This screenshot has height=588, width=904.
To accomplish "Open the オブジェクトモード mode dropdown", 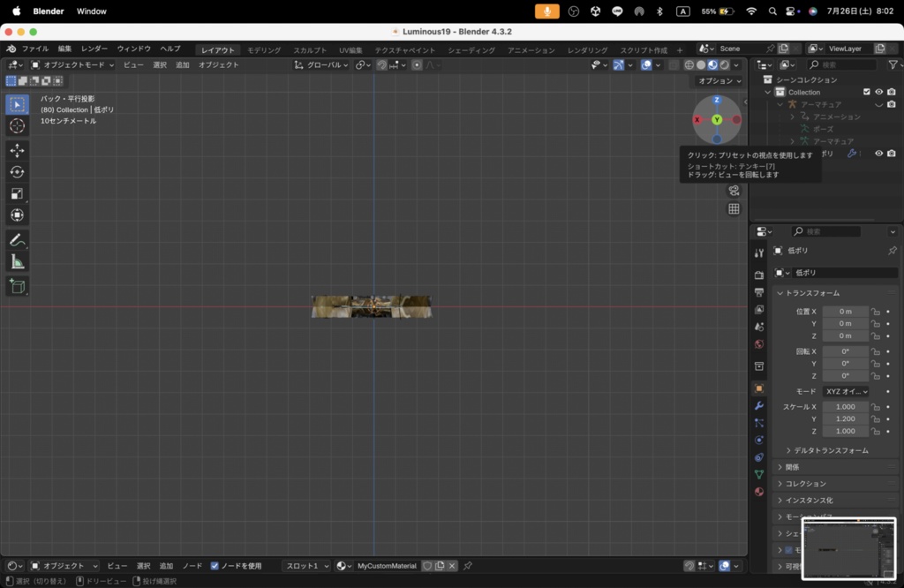I will click(72, 64).
